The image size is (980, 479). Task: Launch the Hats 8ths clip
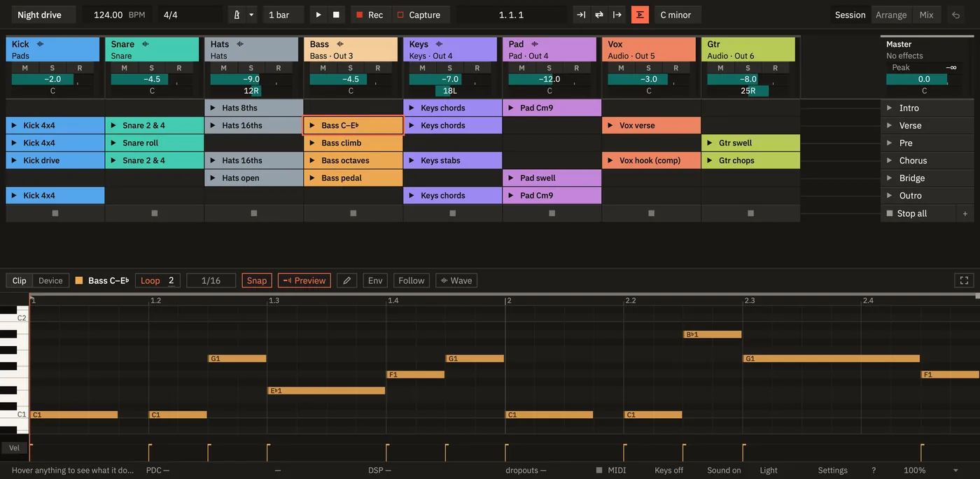tap(213, 108)
